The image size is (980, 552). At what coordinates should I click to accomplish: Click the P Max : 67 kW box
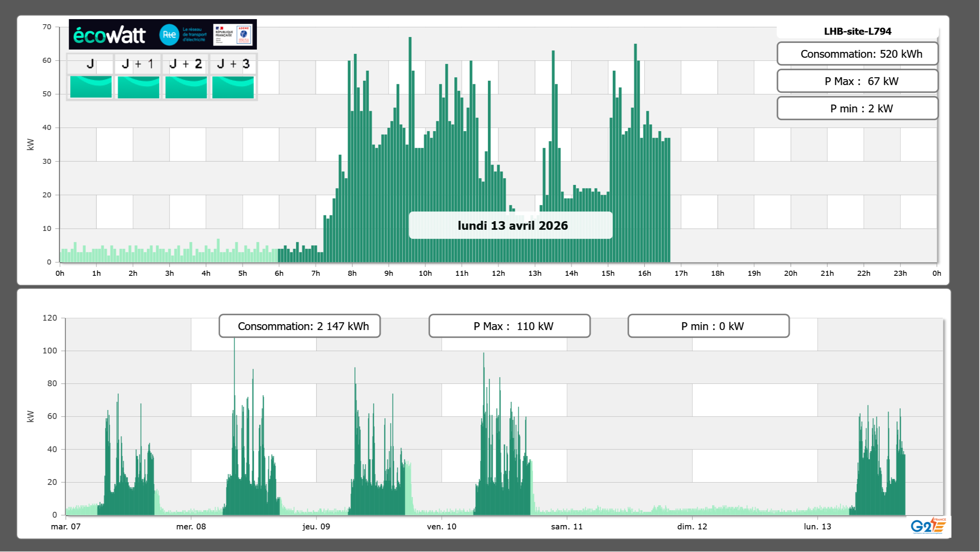pos(857,81)
